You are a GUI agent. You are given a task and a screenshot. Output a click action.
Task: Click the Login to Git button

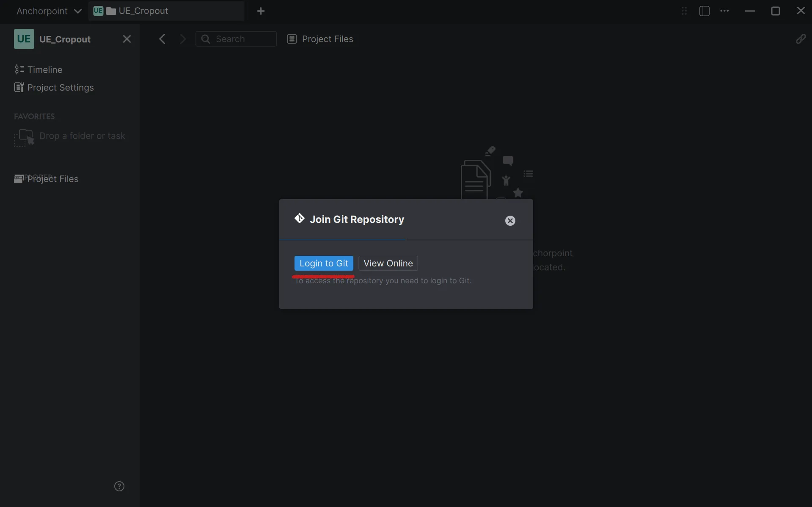click(x=324, y=263)
